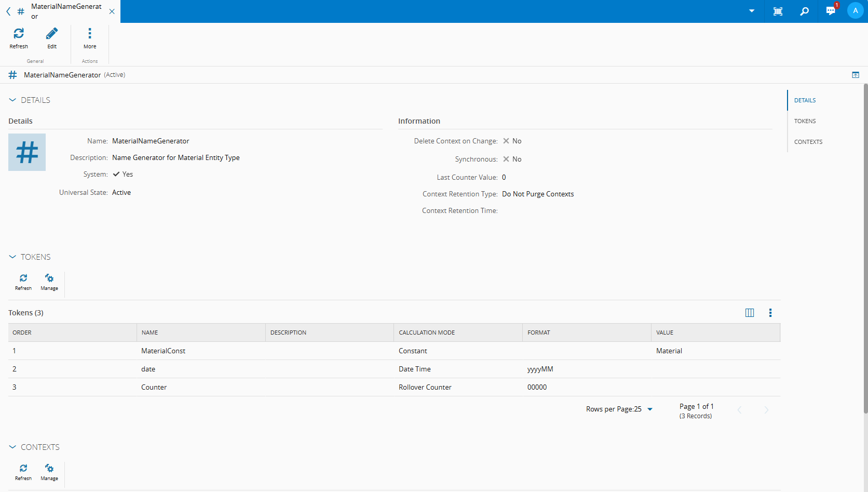This screenshot has height=492, width=868.
Task: Sort by the CALCULATION MODE column header
Action: click(x=427, y=333)
